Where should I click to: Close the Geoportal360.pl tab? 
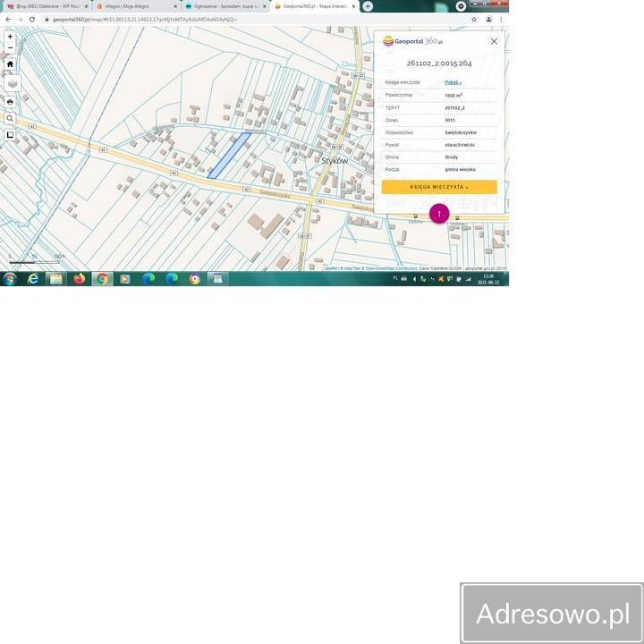coord(353,6)
